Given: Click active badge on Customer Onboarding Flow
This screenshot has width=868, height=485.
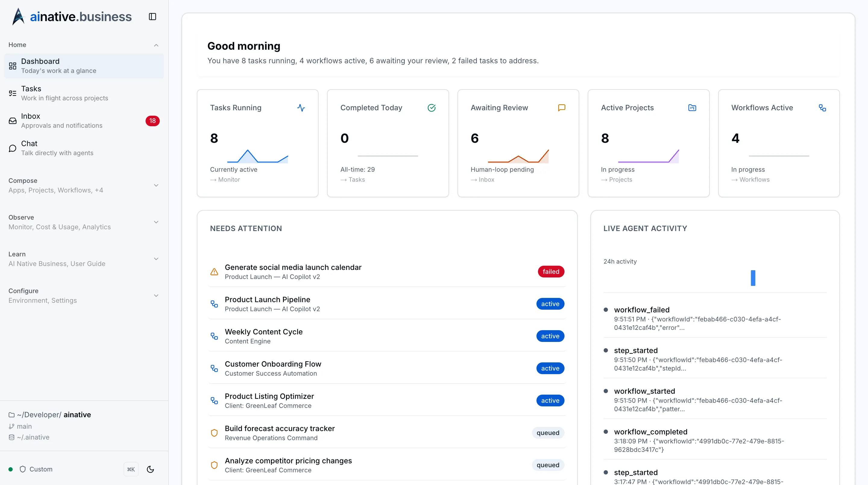Looking at the screenshot, I should (550, 368).
